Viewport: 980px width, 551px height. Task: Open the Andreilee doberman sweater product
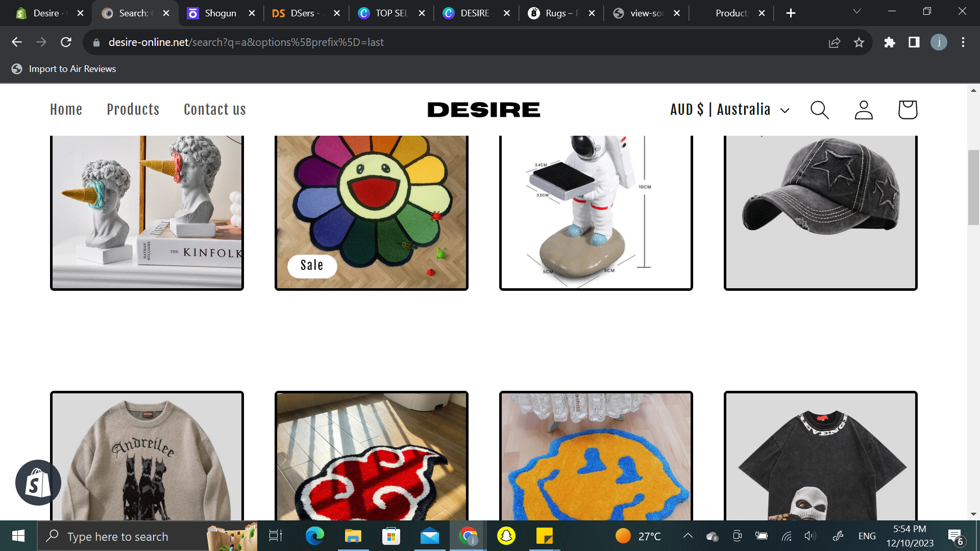(147, 456)
